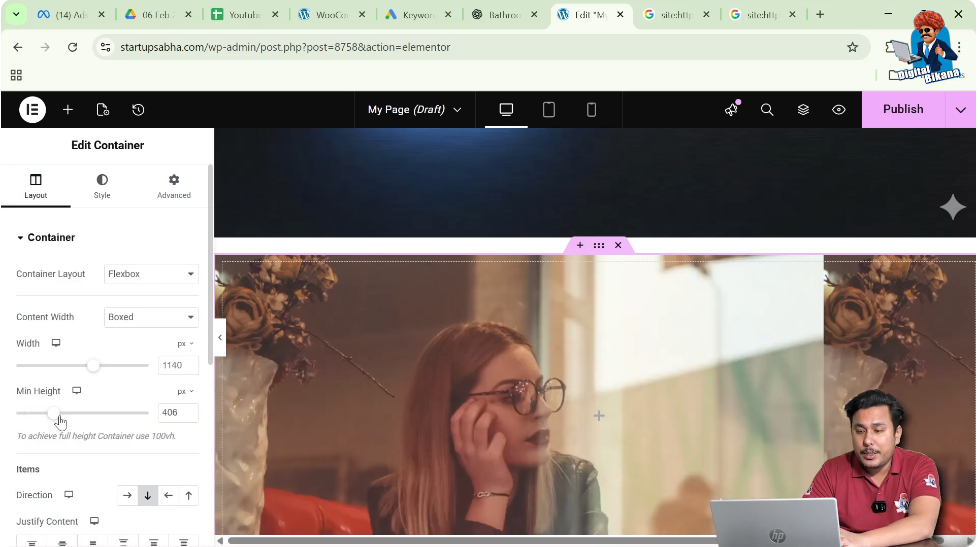
Task: Click the Preview Changes eye icon
Action: pos(839,110)
